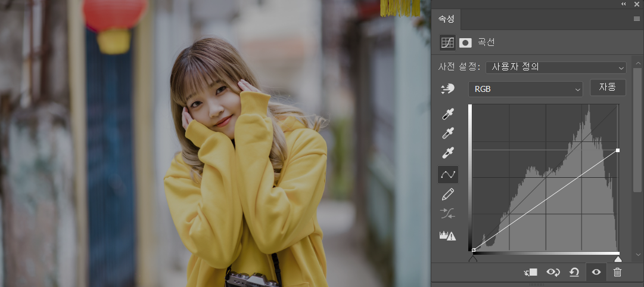Select the Curves adjustment icon
Screen dimensions: 644x287
tap(447, 43)
